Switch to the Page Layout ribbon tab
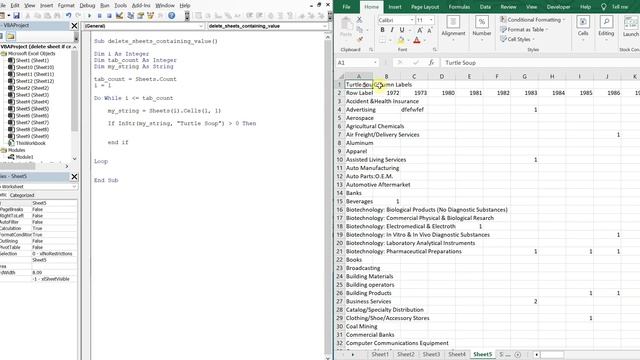Viewport: 640px width, 360px height. pos(425,7)
